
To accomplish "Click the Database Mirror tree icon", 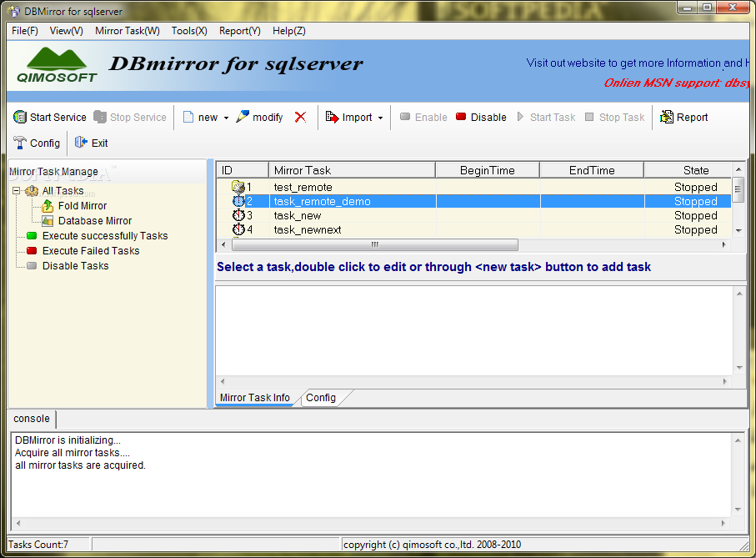I will [48, 221].
